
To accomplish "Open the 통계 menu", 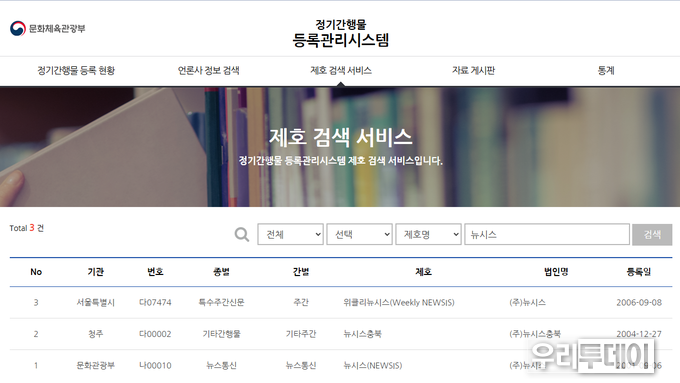I will tap(606, 70).
